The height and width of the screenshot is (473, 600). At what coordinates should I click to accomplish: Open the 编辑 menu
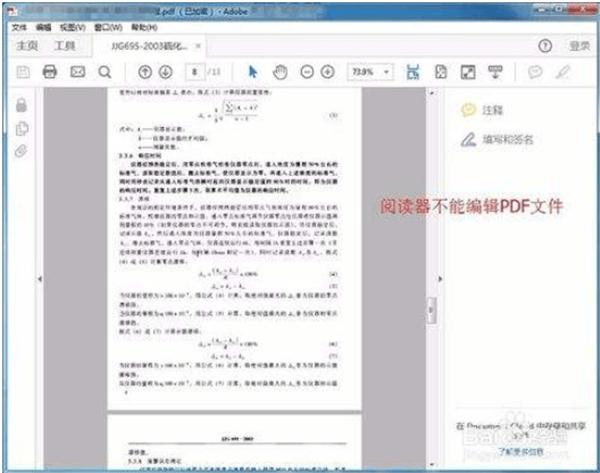pyautogui.click(x=43, y=27)
